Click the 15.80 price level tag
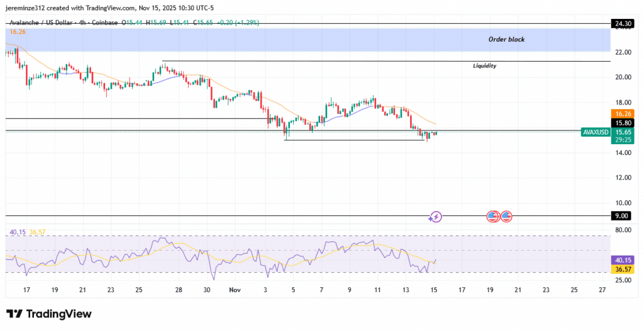 [622, 123]
